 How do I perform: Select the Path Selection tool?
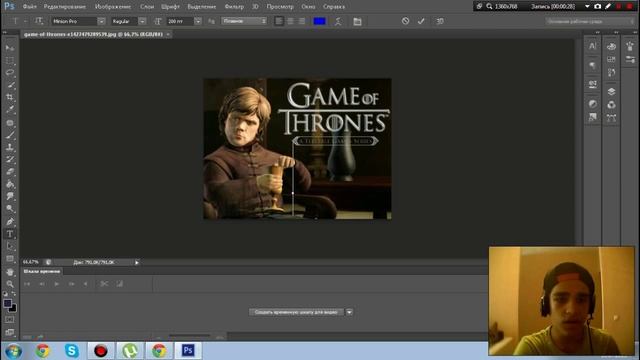(x=10, y=246)
